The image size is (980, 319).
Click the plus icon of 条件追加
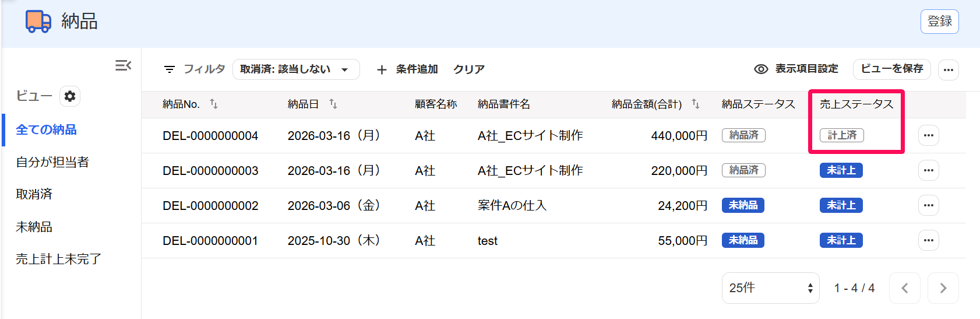[x=382, y=70]
